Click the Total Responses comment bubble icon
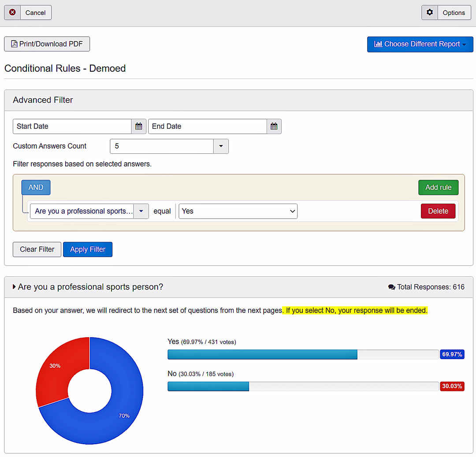The height and width of the screenshot is (457, 476). tap(392, 287)
